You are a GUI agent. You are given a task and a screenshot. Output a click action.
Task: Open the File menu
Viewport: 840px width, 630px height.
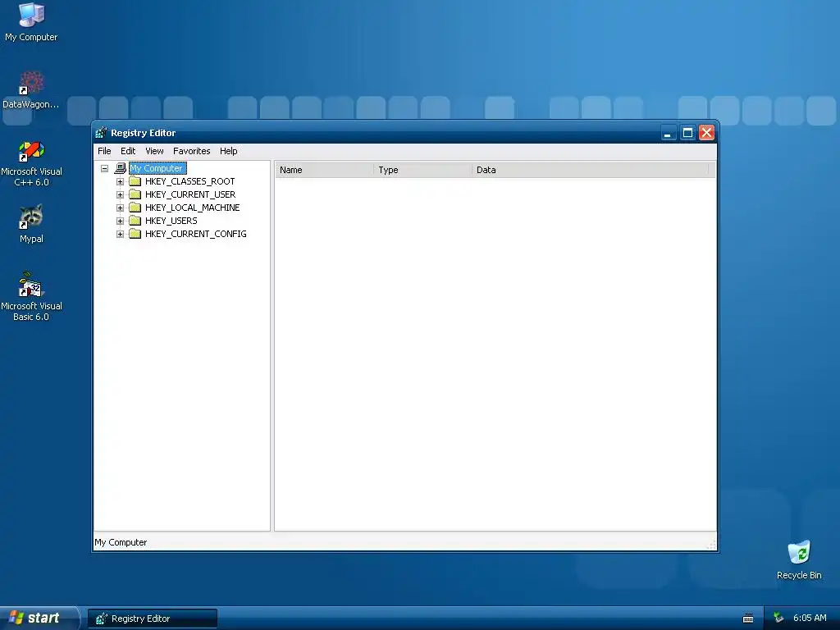point(104,151)
